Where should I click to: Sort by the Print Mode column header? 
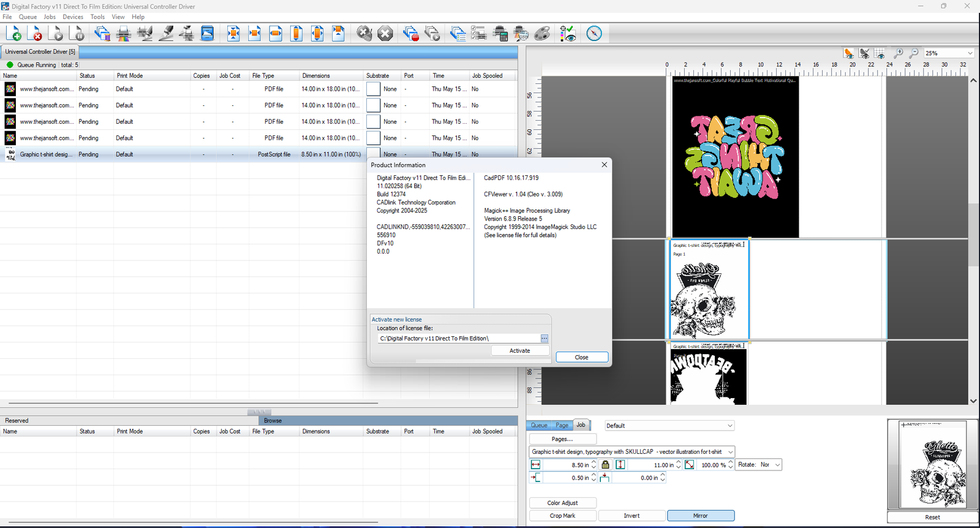[x=151, y=76]
